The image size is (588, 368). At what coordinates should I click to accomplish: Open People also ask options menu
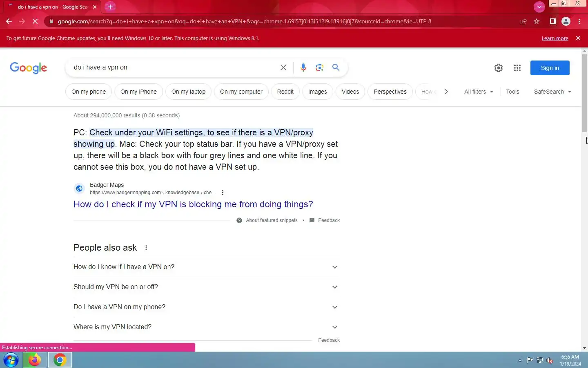click(146, 248)
